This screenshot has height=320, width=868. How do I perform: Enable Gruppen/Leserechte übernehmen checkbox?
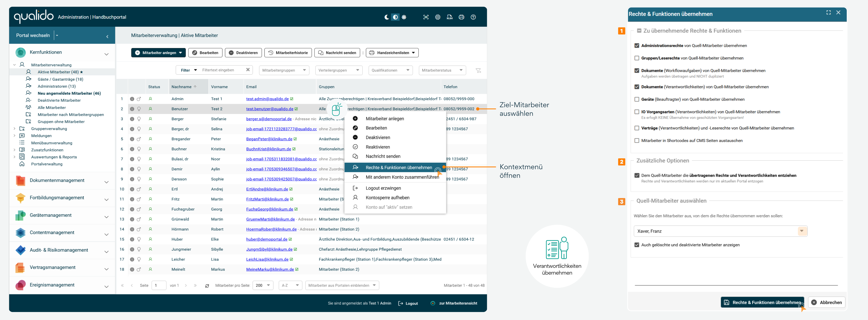637,58
